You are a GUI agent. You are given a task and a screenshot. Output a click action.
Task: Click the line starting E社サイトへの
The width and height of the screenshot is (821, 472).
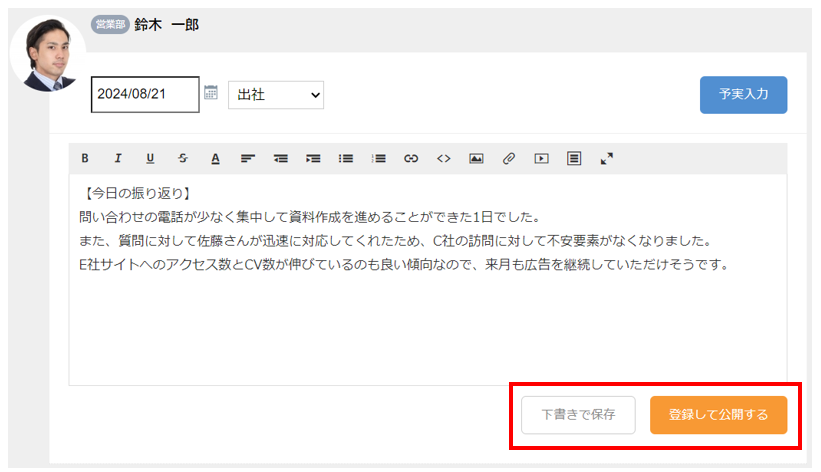(404, 265)
